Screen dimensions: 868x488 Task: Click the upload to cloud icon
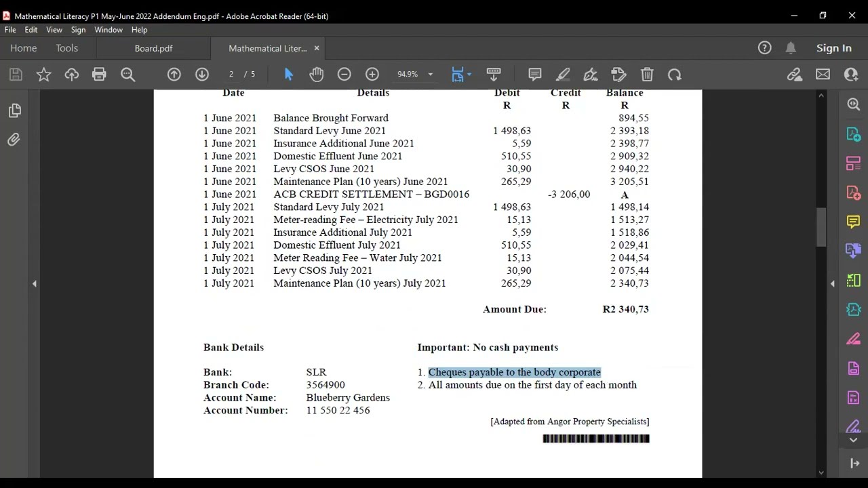coord(71,75)
